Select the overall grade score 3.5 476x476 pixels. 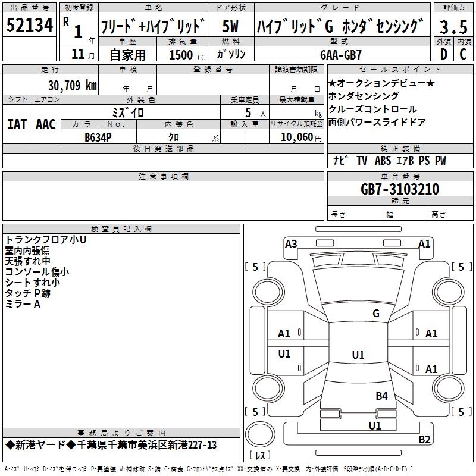point(453,26)
